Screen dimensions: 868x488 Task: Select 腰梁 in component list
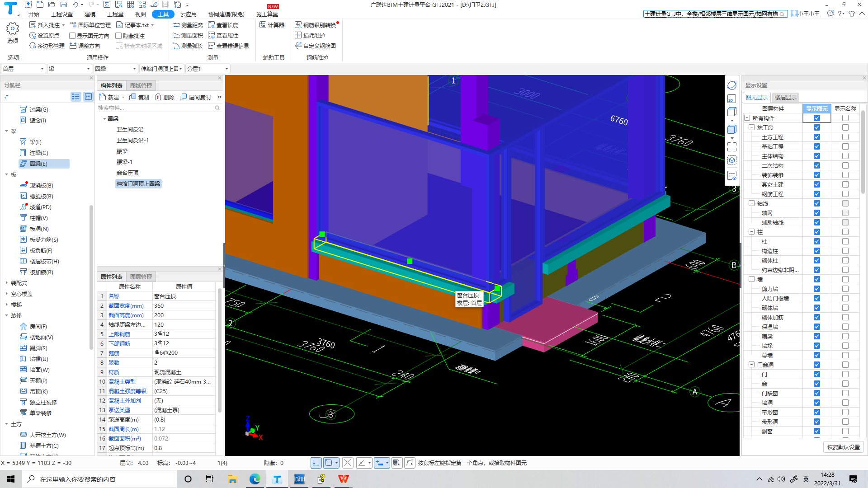[122, 151]
